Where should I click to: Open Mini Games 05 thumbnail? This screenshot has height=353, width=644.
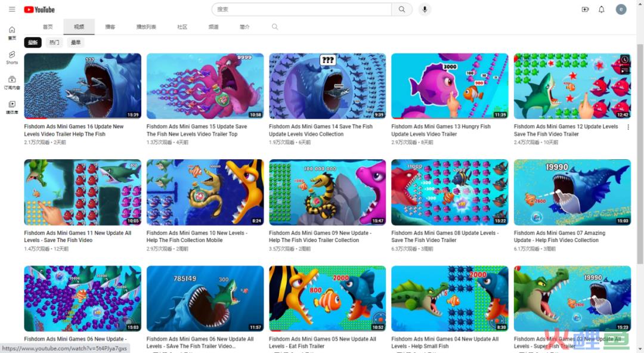[x=327, y=298]
